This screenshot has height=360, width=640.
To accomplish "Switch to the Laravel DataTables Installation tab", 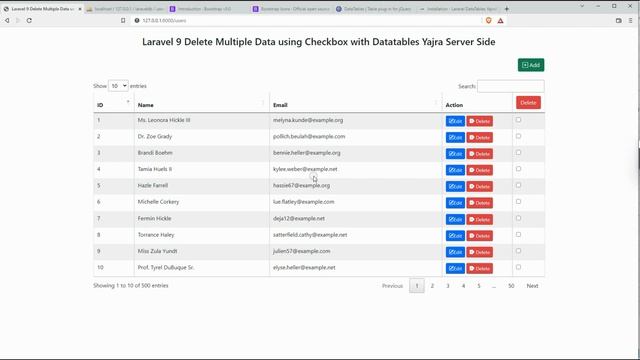I will tap(458, 9).
